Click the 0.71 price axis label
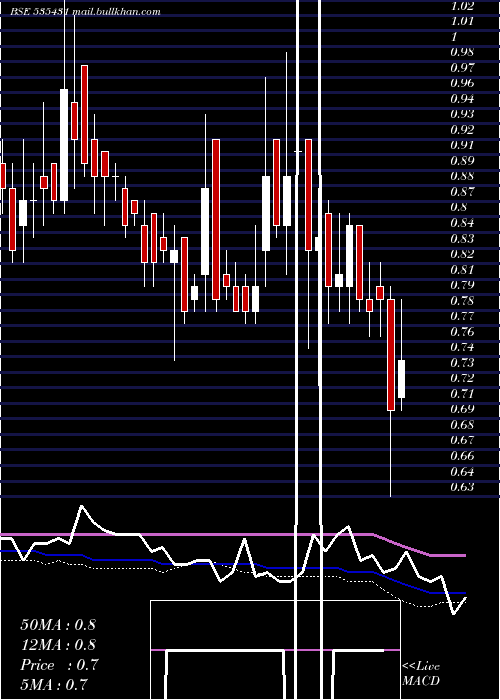The image size is (500, 700). pos(462,394)
